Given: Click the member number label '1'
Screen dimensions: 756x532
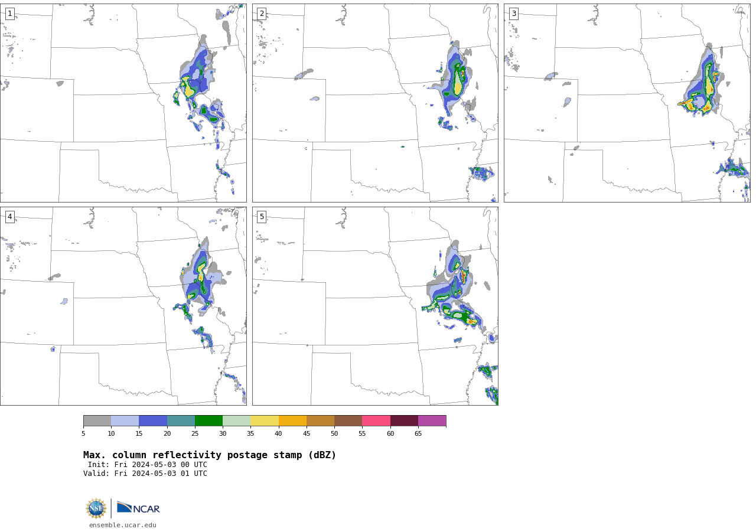Looking at the screenshot, I should coord(9,14).
